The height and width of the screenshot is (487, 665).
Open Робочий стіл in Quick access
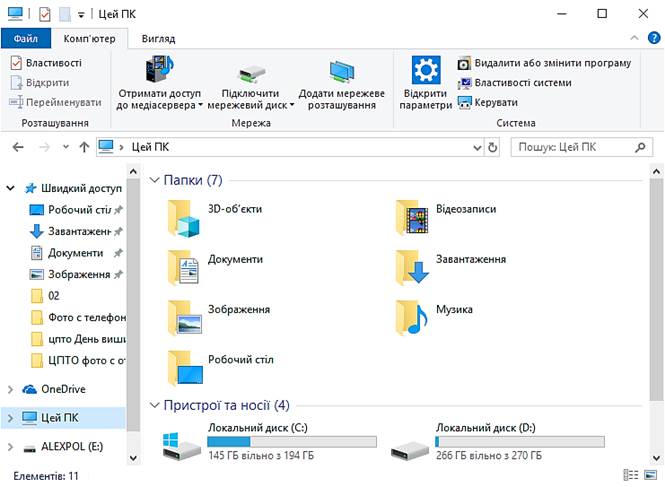(76, 210)
